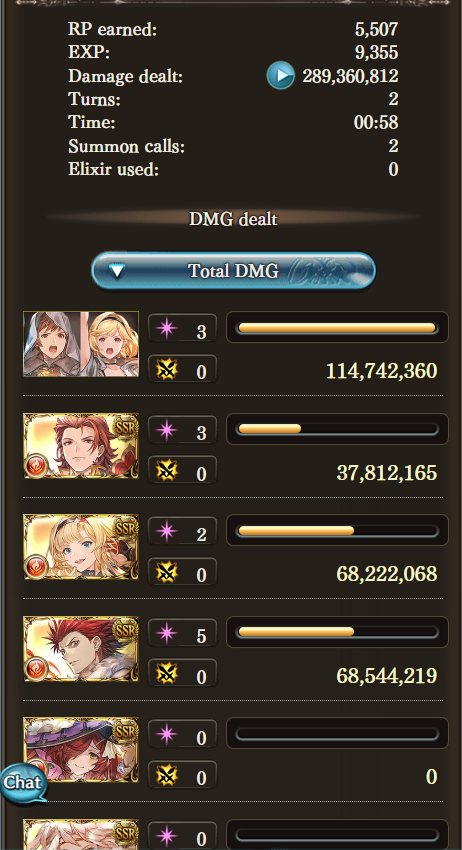
Task: Open the Total DMG dropdown
Action: click(x=233, y=270)
